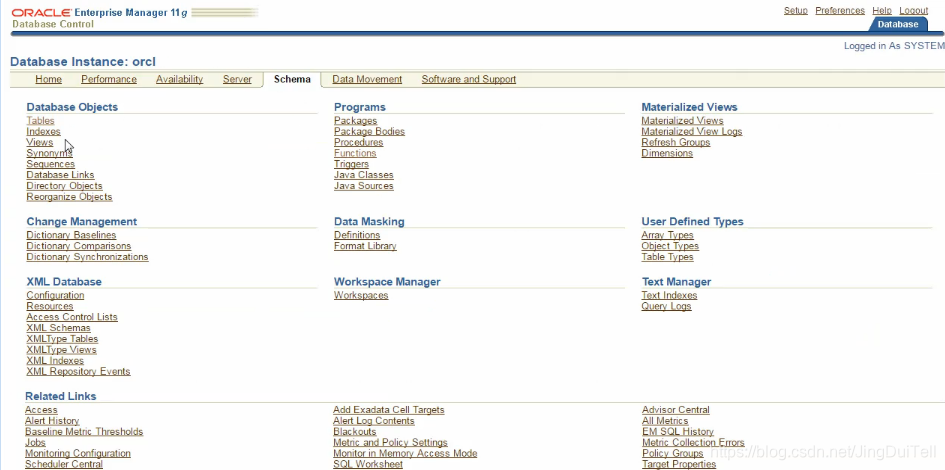This screenshot has width=945, height=470.
Task: Open the Views link
Action: pos(40,142)
